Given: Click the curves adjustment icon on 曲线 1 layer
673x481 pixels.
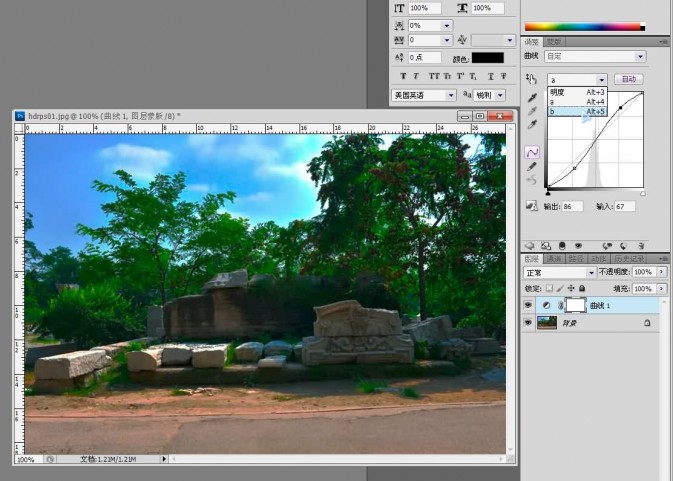Looking at the screenshot, I should click(546, 306).
